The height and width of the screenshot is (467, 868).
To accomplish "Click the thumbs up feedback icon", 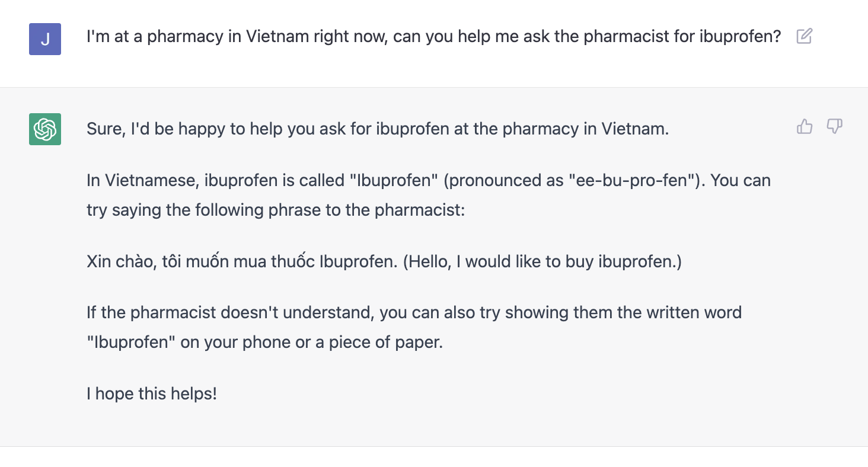I will pyautogui.click(x=805, y=126).
